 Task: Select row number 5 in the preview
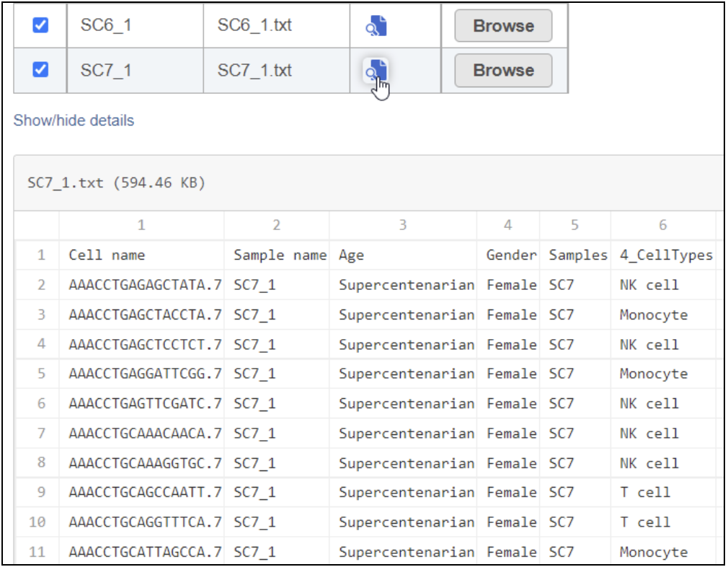(x=41, y=374)
